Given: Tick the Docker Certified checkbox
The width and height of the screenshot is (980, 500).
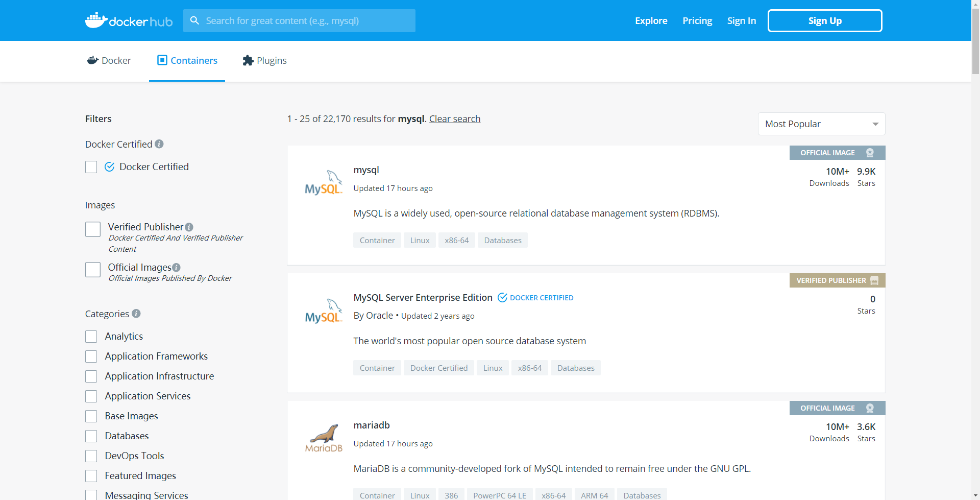Looking at the screenshot, I should point(91,167).
